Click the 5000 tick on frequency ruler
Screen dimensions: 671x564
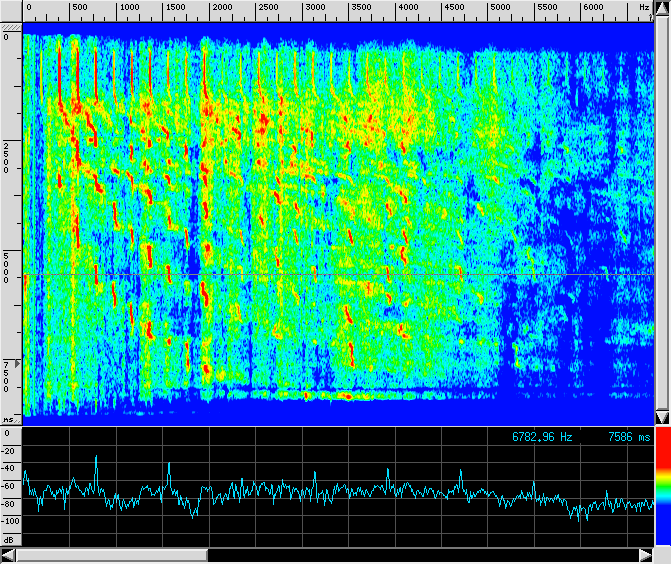tap(499, 8)
